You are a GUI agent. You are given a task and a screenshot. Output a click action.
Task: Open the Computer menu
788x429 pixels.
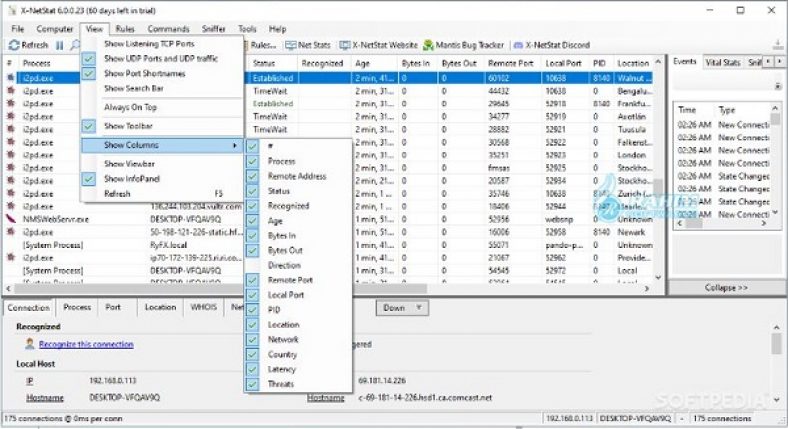tap(55, 29)
